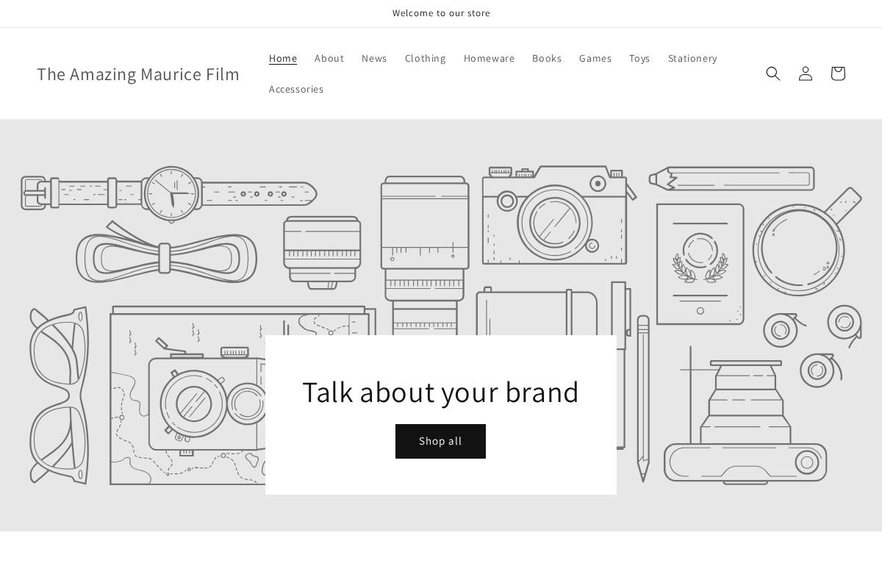Click the Shop all button

click(x=440, y=441)
